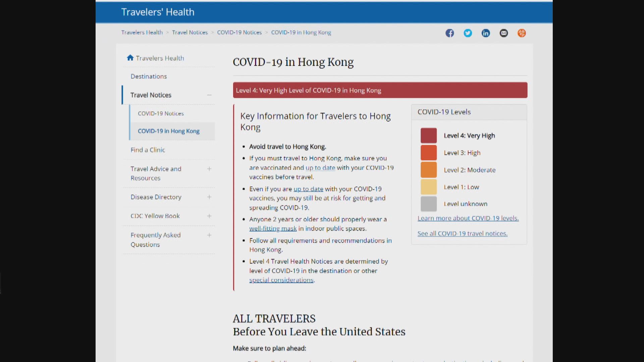Select COVID-19 Notices in sidebar
This screenshot has width=644, height=362.
coord(161,114)
